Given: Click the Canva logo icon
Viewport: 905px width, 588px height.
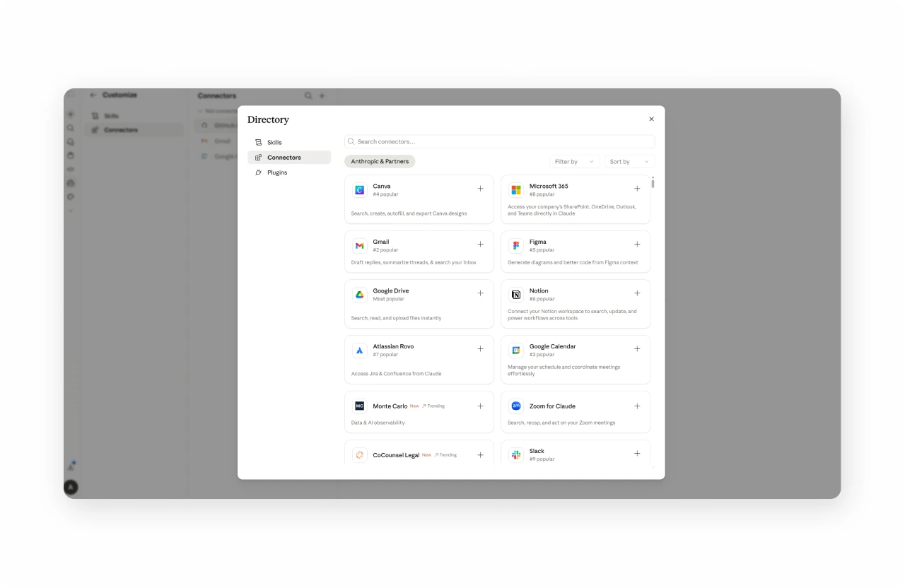Looking at the screenshot, I should (x=359, y=190).
